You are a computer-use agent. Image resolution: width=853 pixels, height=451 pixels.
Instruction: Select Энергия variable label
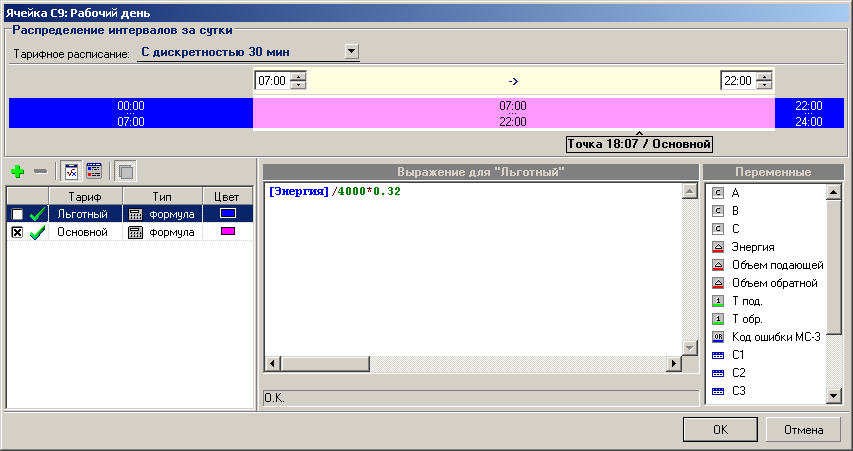[753, 247]
